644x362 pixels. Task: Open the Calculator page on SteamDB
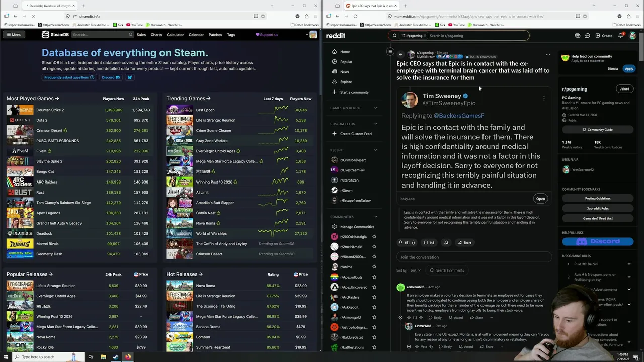point(175,35)
